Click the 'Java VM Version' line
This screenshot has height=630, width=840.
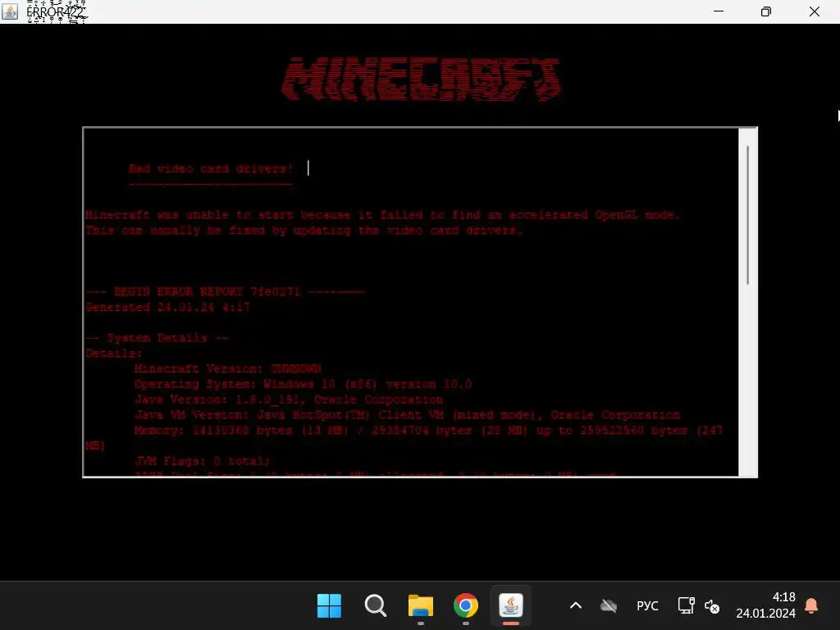click(407, 415)
